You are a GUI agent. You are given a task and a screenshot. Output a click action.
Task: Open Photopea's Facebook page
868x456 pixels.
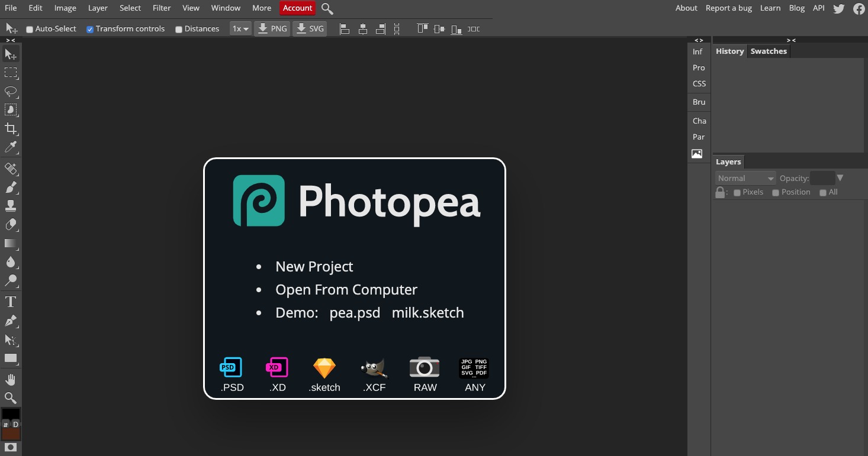(x=859, y=8)
